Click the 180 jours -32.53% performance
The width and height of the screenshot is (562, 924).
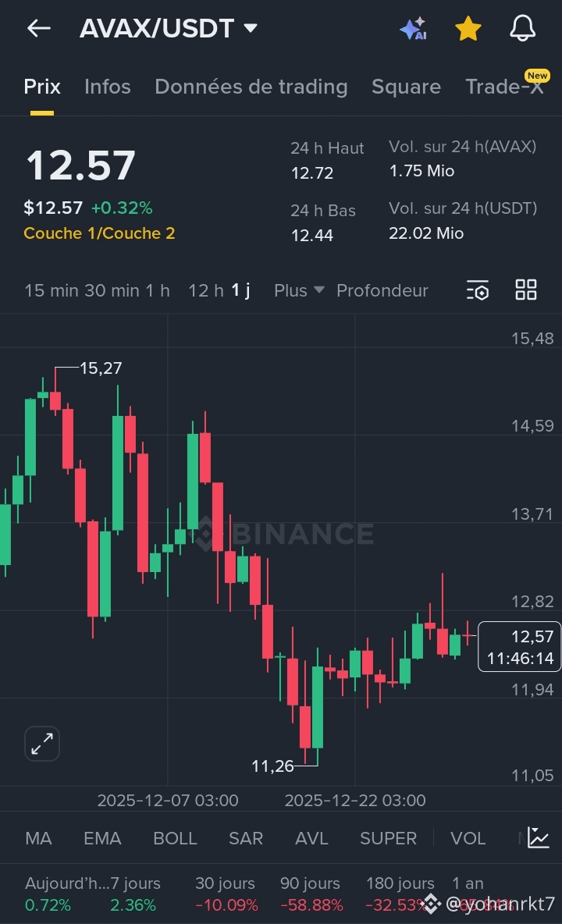tap(400, 894)
